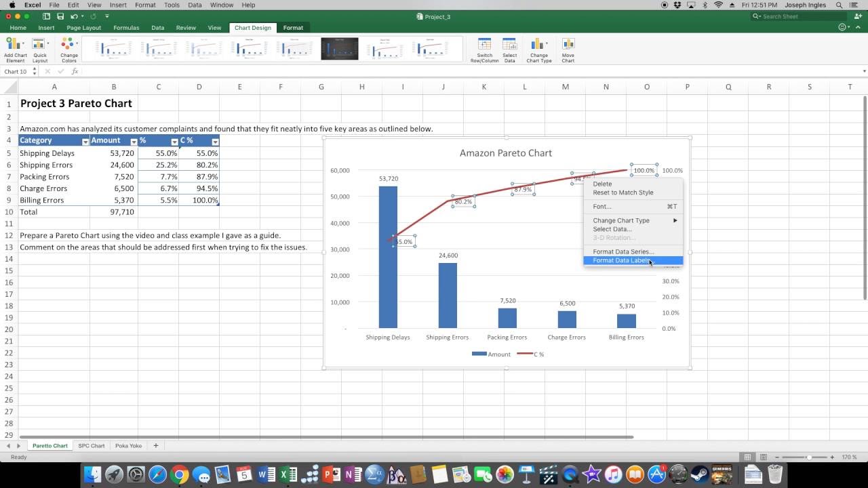Open the SPC Chart sheet tab
This screenshot has width=868, height=488.
pos(91,446)
